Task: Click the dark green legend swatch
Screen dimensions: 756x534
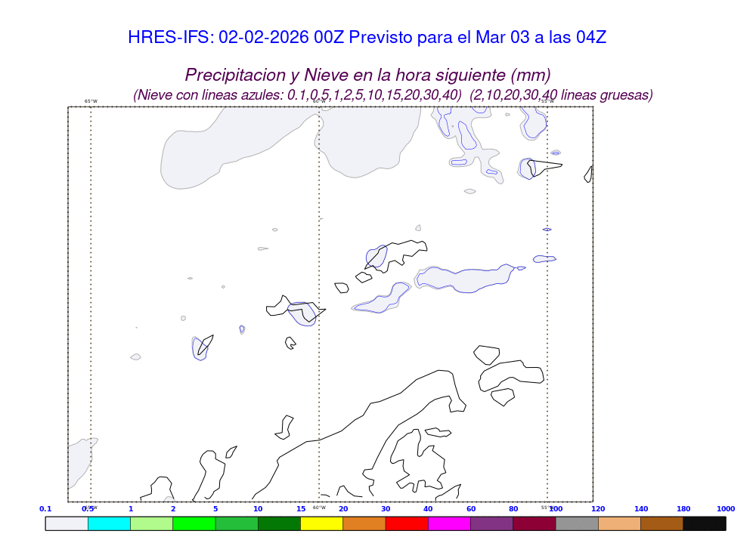Action: click(x=279, y=523)
